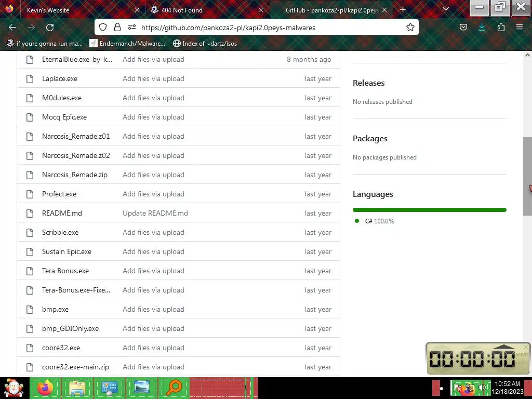Open Profect.exe file
This screenshot has width=532, height=399.
point(59,194)
